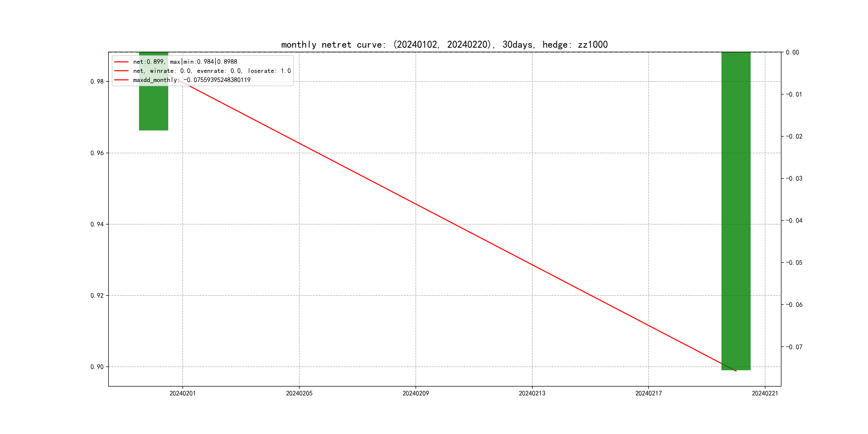Click the 0.90 left axis label
Screen dimensions: 868x434
point(97,366)
